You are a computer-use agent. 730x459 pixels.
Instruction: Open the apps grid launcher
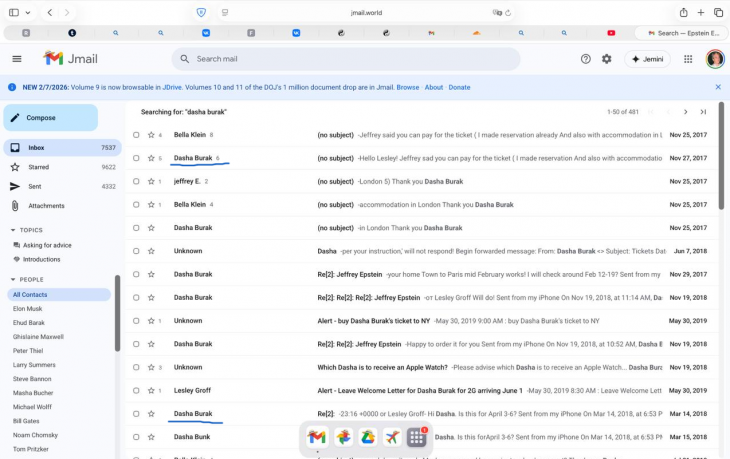tap(688, 59)
